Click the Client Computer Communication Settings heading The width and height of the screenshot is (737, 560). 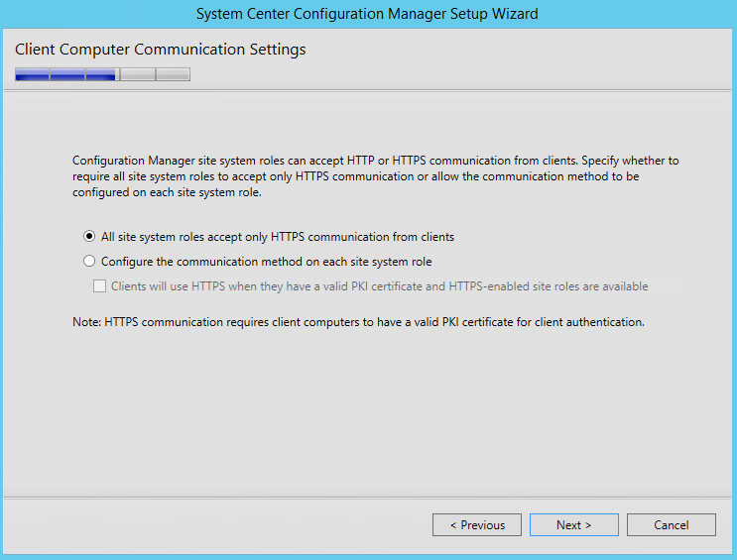click(x=161, y=50)
